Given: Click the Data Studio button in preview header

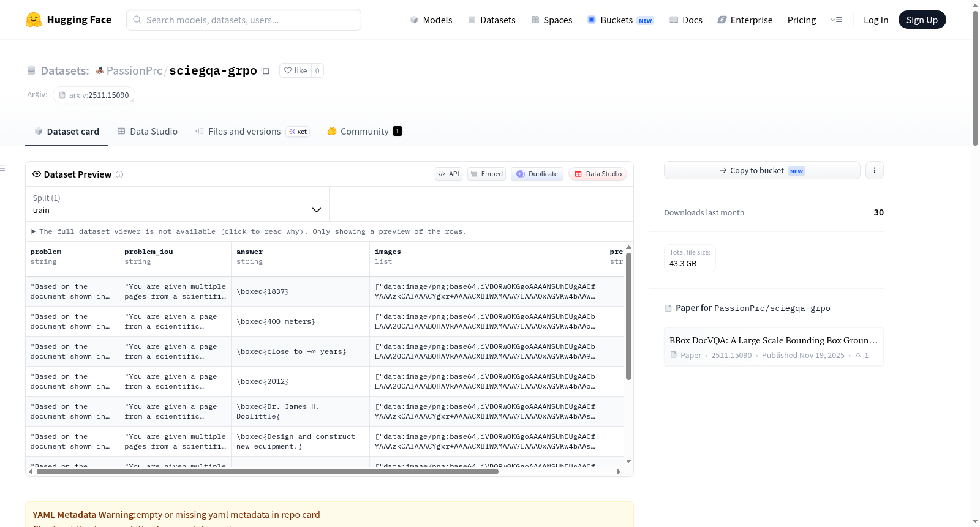Looking at the screenshot, I should [x=598, y=174].
